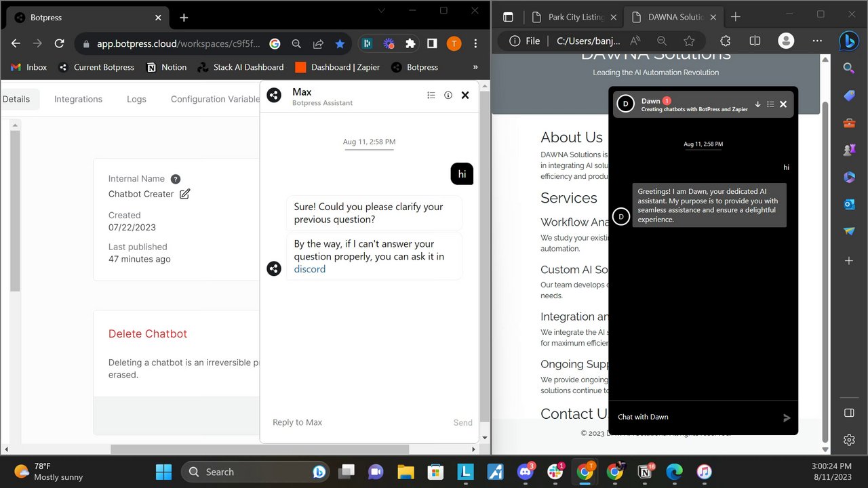Open Edge profile avatar
This screenshot has width=868, height=488.
click(x=786, y=41)
